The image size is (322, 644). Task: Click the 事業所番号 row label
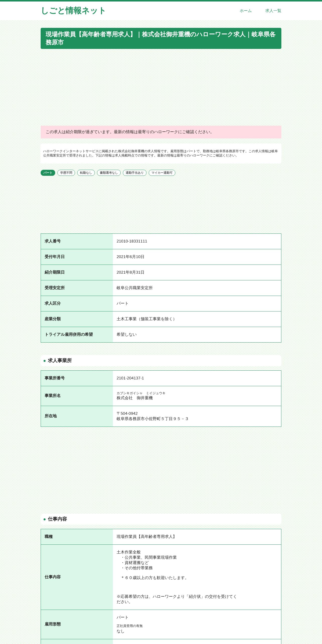(55, 378)
